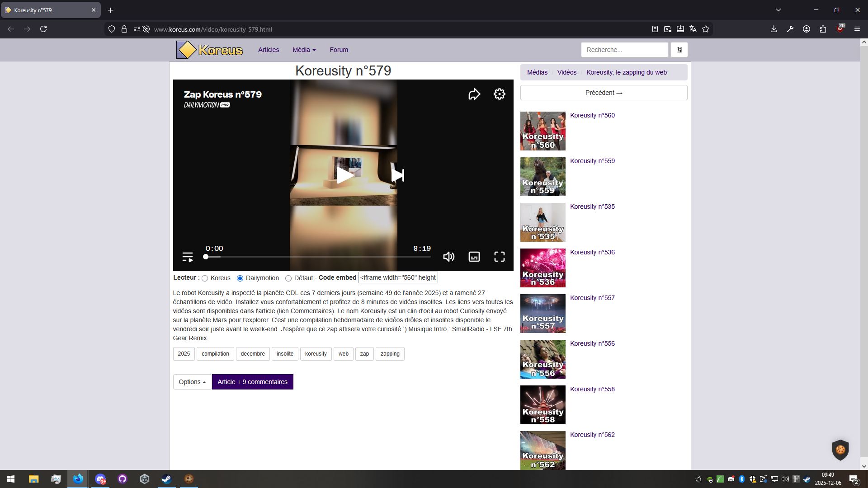Expand the Média dropdown menu
The image size is (868, 488).
(304, 50)
